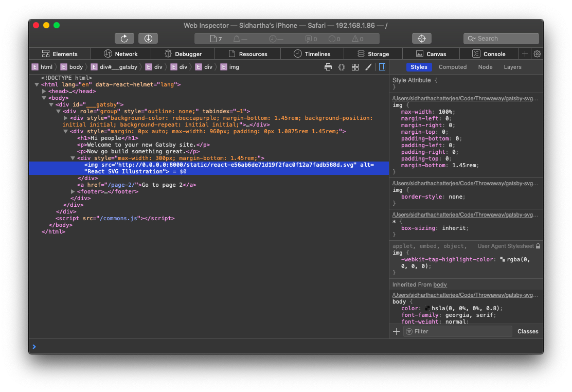Click the font-family georgia, serif property
Screen dimensions: 572x392
tap(449, 315)
